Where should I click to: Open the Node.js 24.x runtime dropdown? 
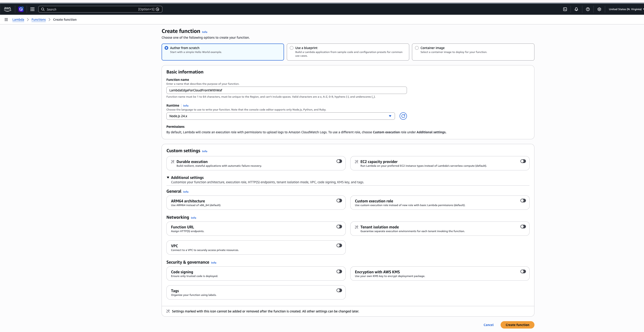coord(281,116)
